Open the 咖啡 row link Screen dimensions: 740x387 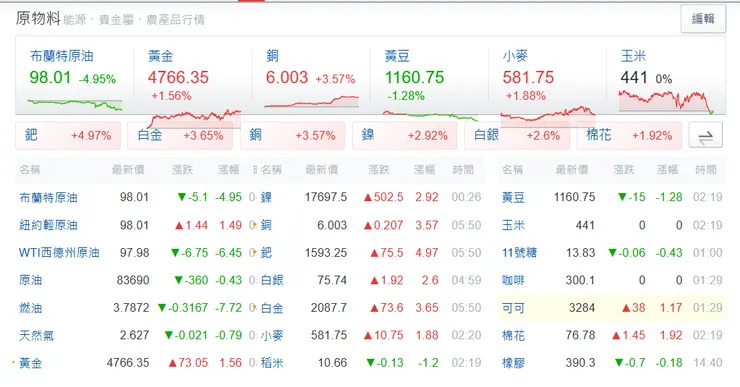click(x=513, y=280)
